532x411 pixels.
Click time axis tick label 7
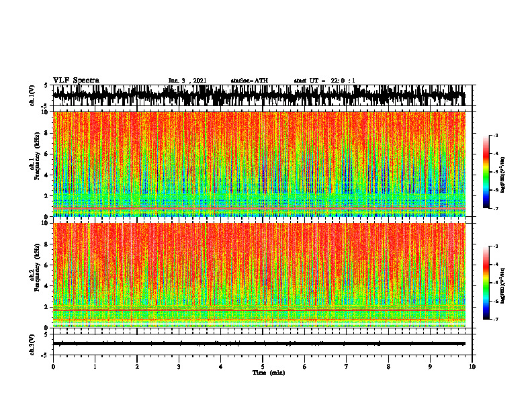(347, 367)
